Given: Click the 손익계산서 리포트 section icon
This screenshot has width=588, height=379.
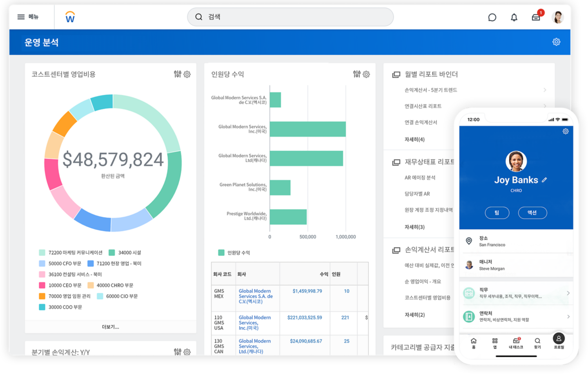Looking at the screenshot, I should pyautogui.click(x=396, y=250).
